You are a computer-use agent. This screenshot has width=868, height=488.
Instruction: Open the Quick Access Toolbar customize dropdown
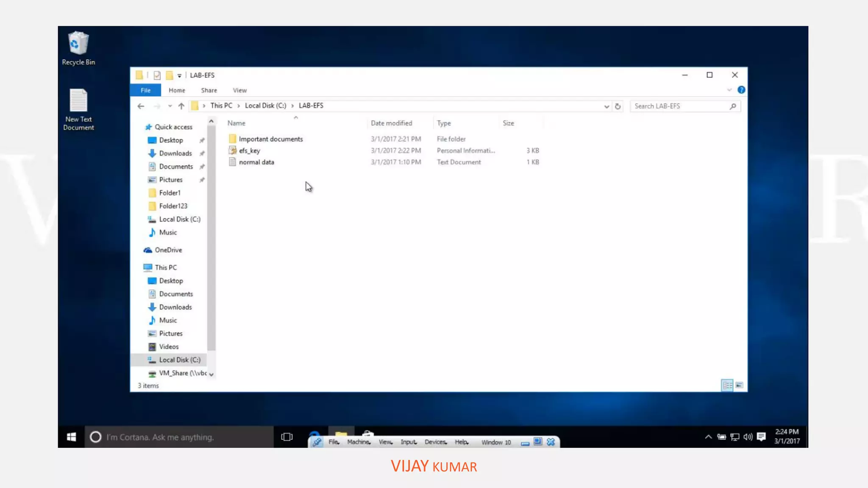[179, 75]
